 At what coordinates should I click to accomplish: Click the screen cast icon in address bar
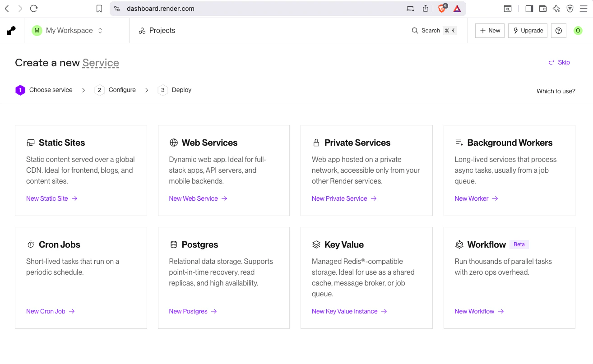click(x=410, y=9)
